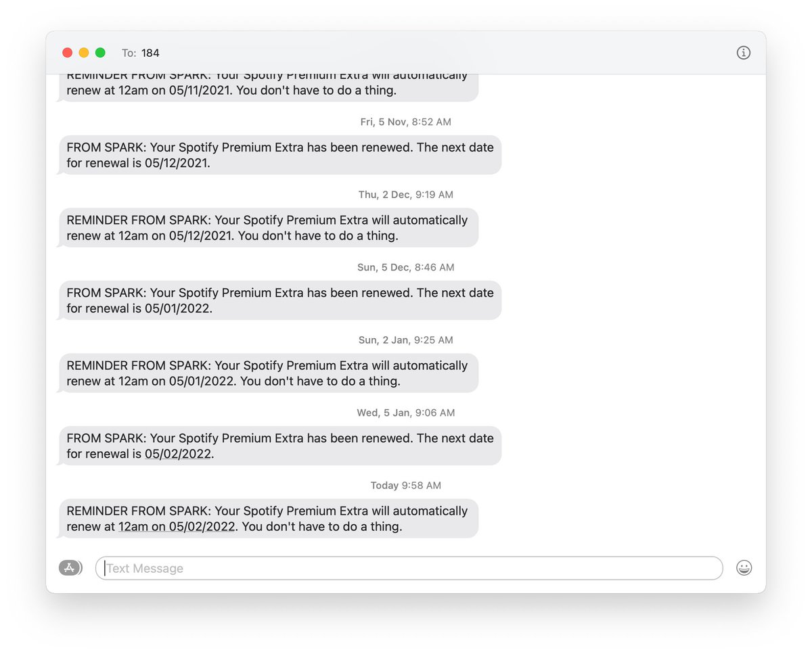Click the 'Sun, 5 Dec, 8:46 AM' timestamp

[x=405, y=267]
